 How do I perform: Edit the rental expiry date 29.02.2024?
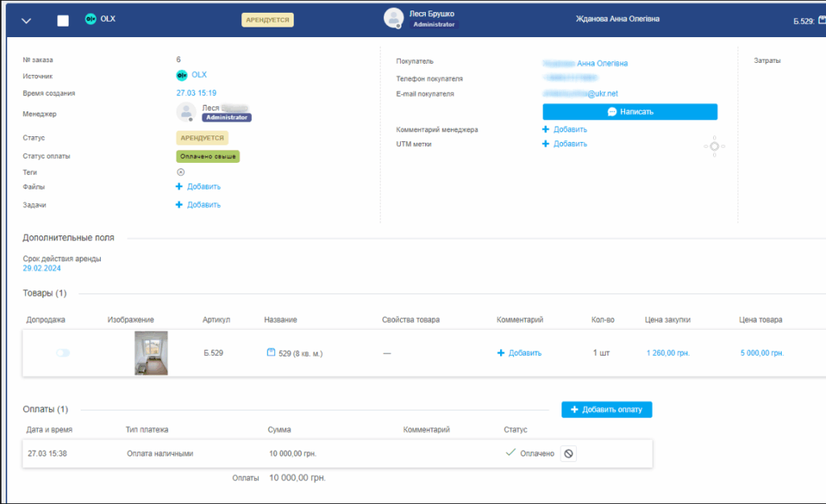pyautogui.click(x=42, y=269)
